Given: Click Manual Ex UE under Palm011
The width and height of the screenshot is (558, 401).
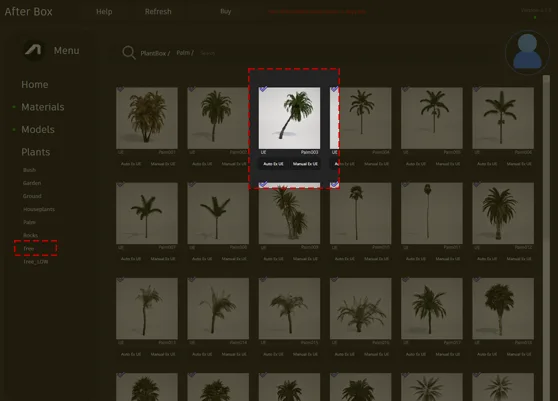Looking at the screenshot, I should click(x=448, y=259).
